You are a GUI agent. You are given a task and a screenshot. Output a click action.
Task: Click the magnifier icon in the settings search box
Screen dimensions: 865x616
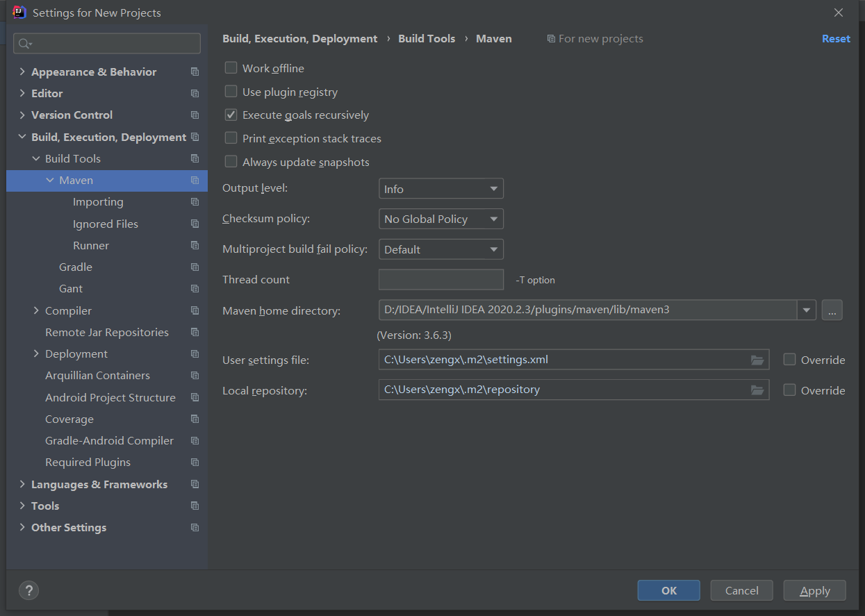coord(25,44)
